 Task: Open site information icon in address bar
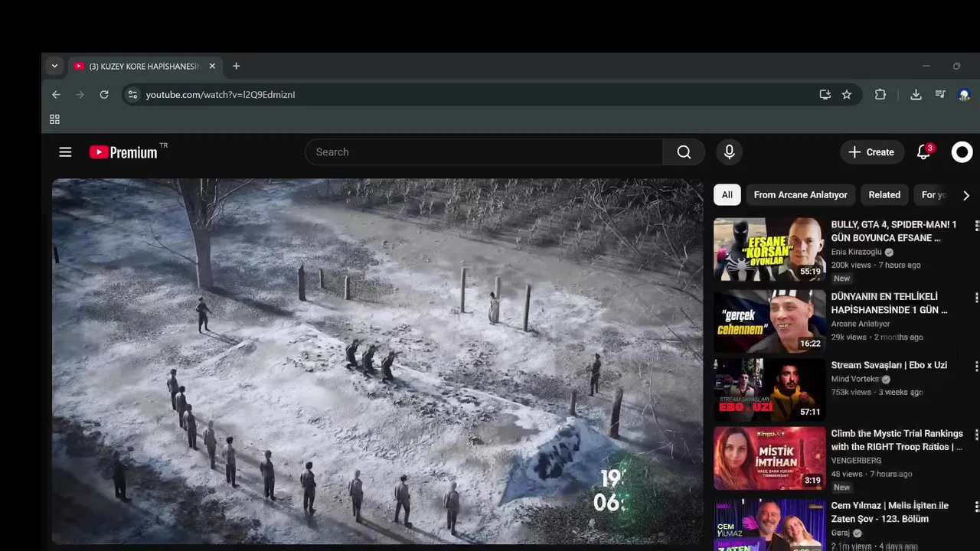pyautogui.click(x=132, y=95)
